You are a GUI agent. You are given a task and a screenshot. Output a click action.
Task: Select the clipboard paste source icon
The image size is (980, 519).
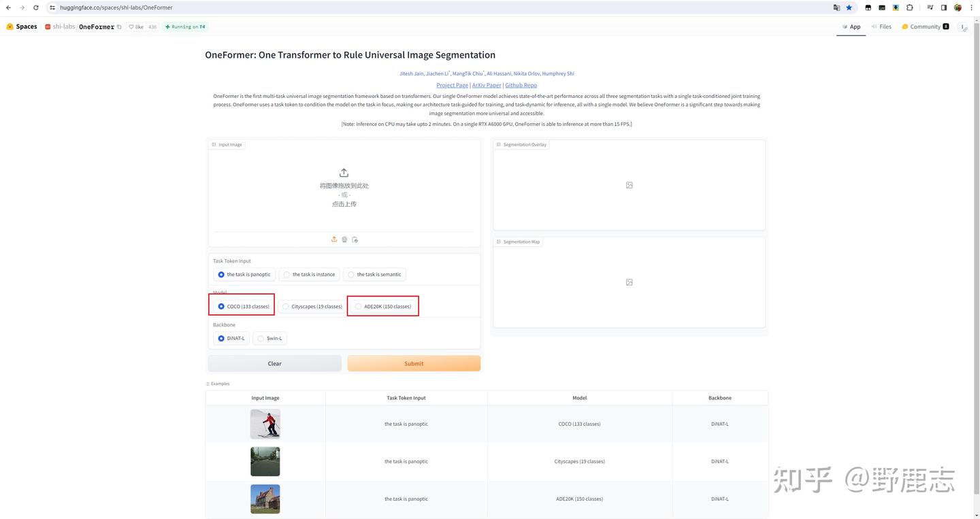[355, 239]
